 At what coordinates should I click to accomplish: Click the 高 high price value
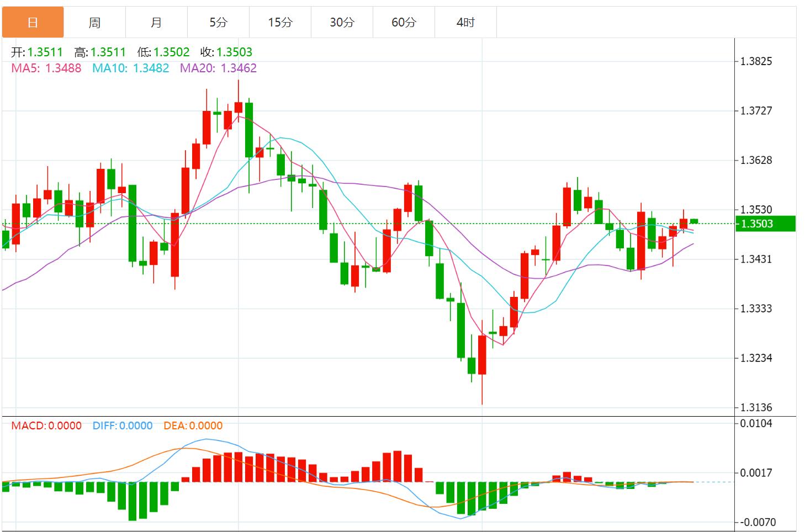(108, 52)
